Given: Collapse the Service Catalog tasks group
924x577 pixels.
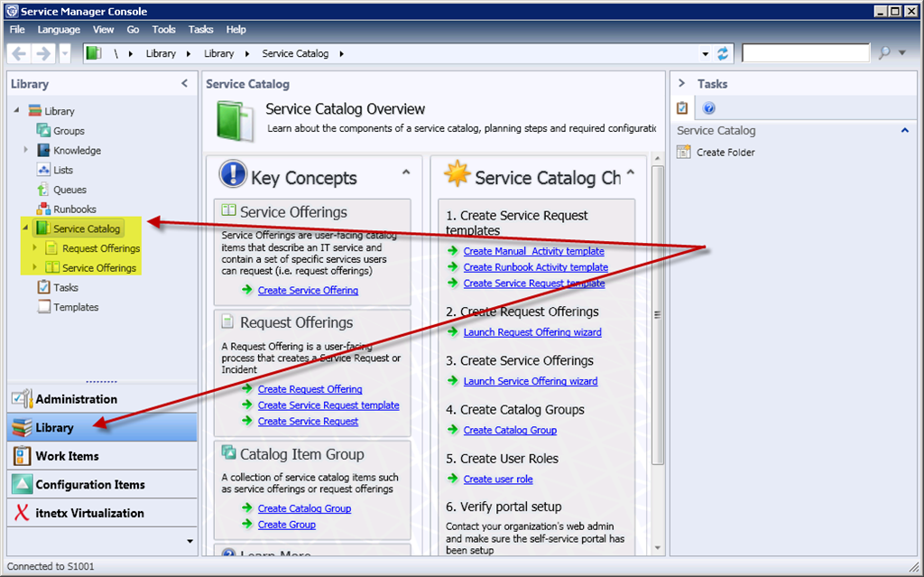Looking at the screenshot, I should point(905,131).
